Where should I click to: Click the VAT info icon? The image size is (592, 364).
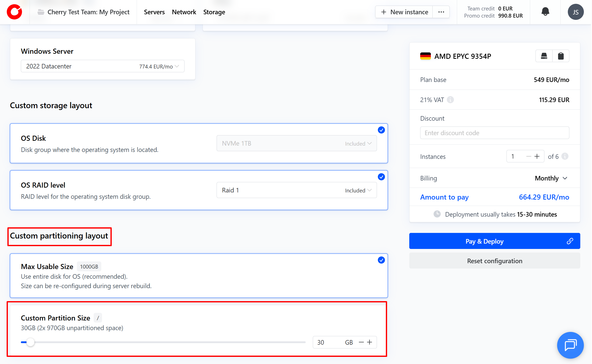[x=450, y=100]
